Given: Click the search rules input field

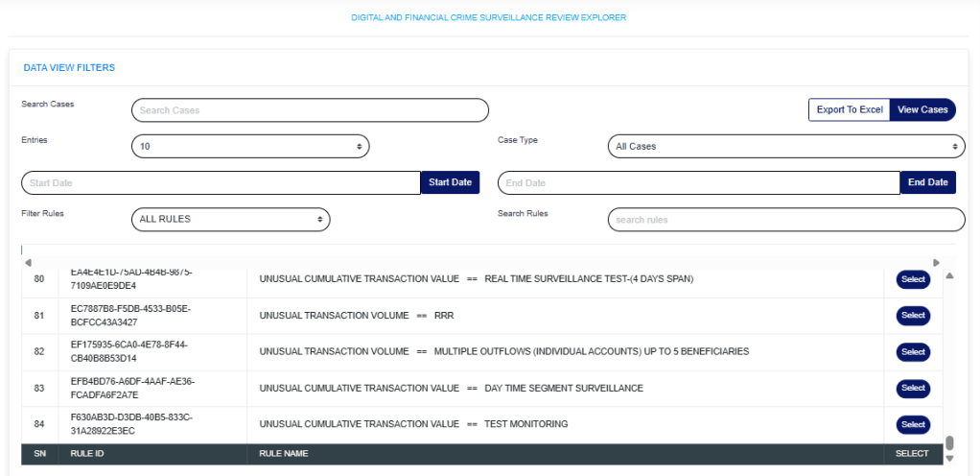Looking at the screenshot, I should [785, 220].
